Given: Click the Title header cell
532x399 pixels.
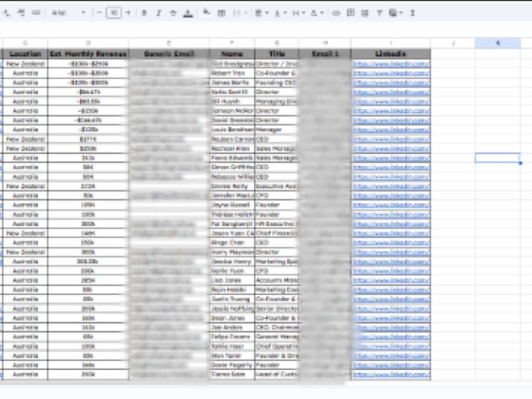Looking at the screenshot, I should (277, 54).
